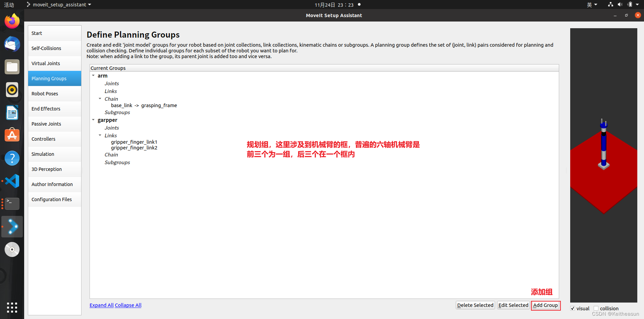Collapse the garpper group
The height and width of the screenshot is (319, 644).
pos(93,120)
